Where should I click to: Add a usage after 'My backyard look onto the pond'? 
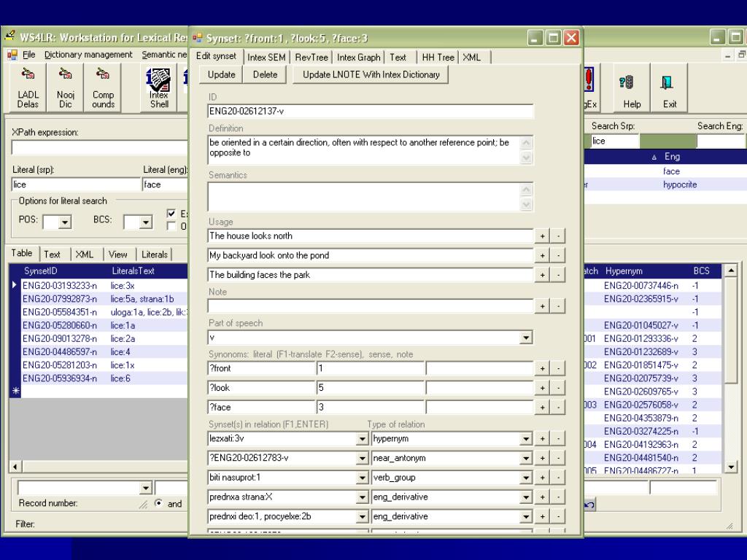click(x=542, y=255)
